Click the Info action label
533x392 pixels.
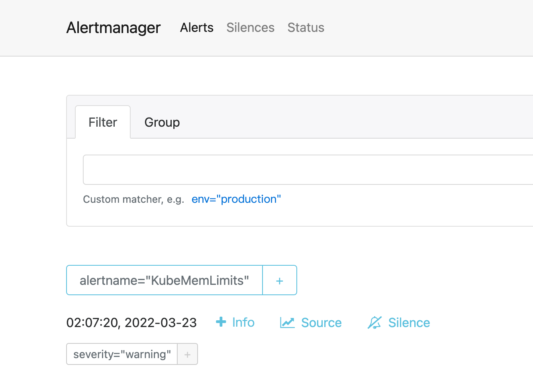coord(243,322)
